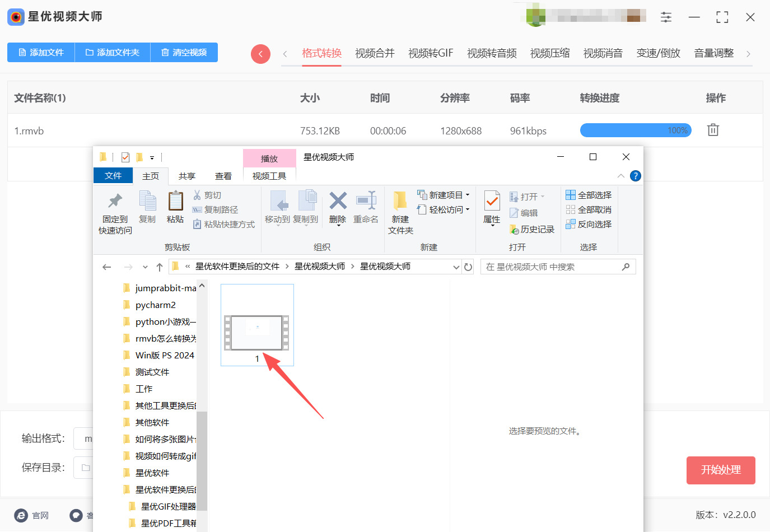
Task: Switch to the 视频合并 tab
Action: pyautogui.click(x=374, y=53)
